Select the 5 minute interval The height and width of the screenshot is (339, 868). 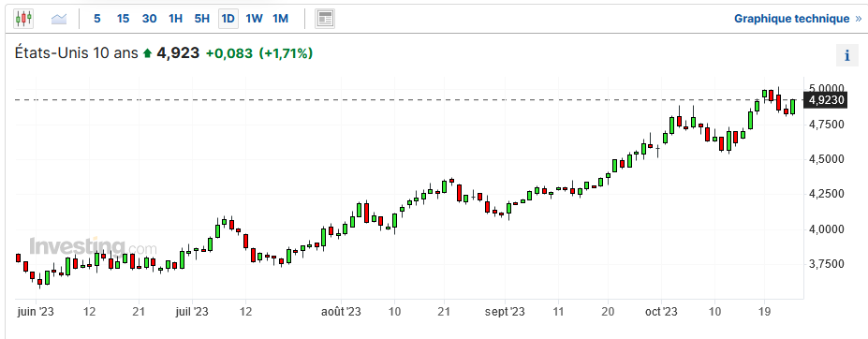[x=97, y=19]
